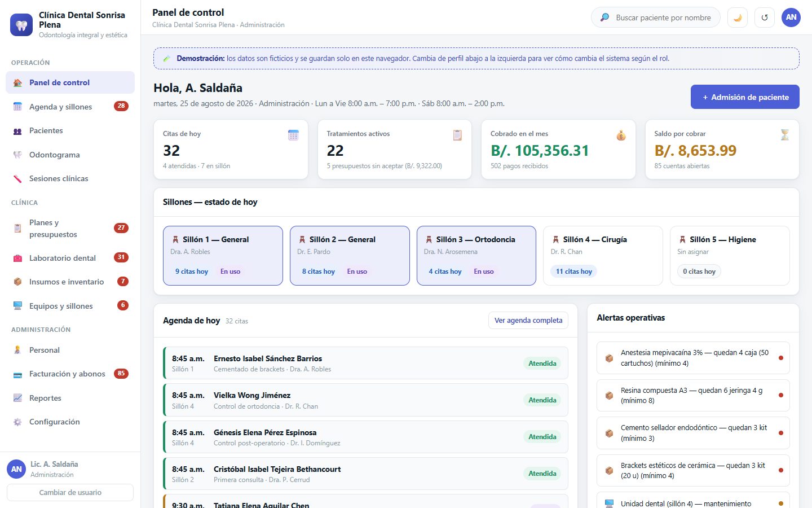This screenshot has height=508, width=812.
Task: Click the magnifier icon in the search box
Action: click(x=604, y=17)
